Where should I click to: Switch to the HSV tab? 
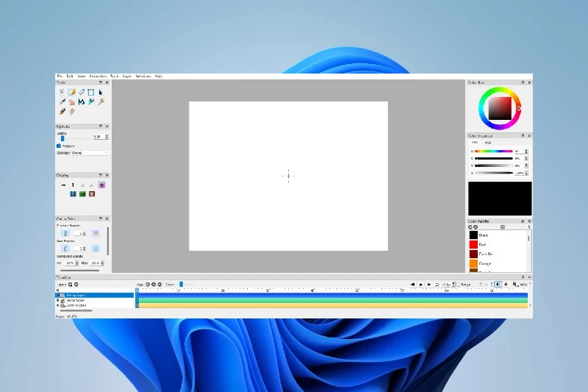point(474,143)
